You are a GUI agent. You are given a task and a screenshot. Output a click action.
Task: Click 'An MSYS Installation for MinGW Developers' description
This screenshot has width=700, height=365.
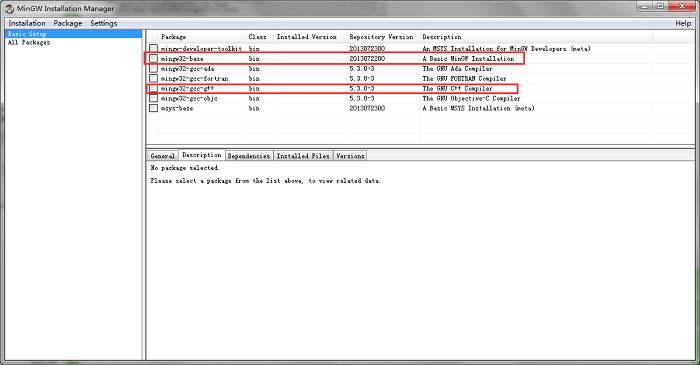[x=506, y=48]
